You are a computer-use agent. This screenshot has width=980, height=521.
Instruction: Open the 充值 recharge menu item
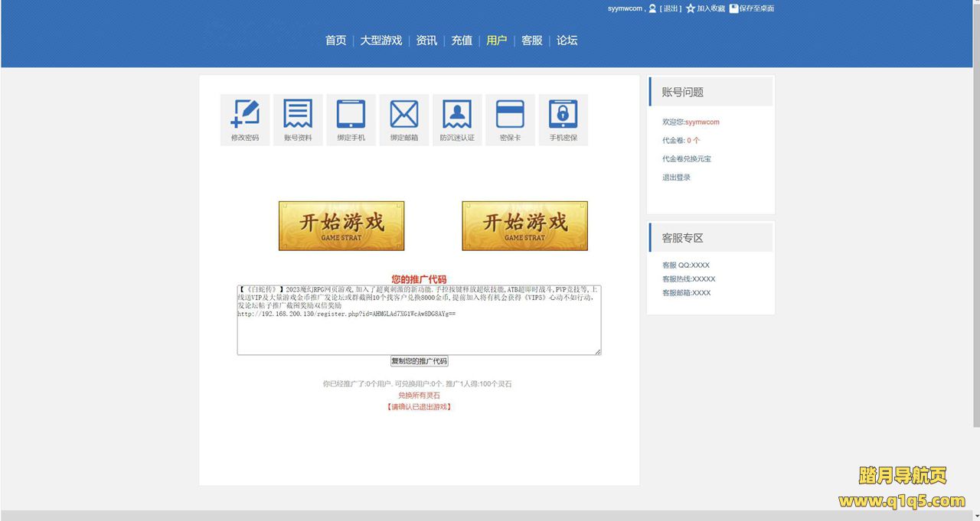click(462, 41)
